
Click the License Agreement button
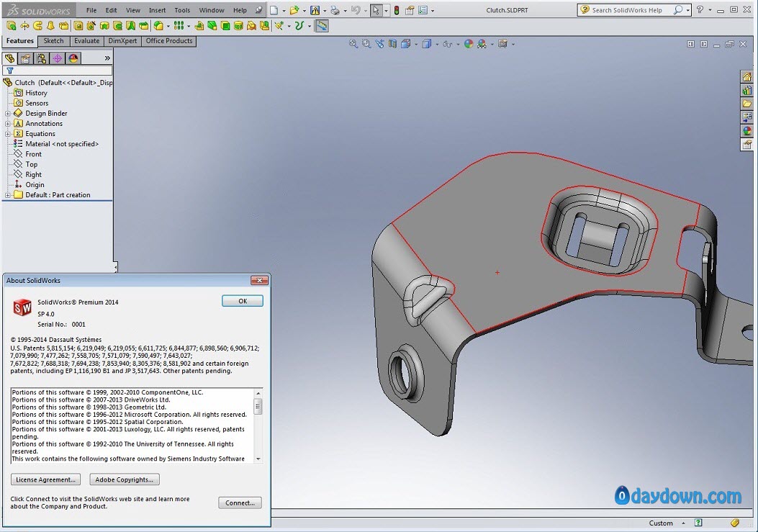click(x=45, y=479)
